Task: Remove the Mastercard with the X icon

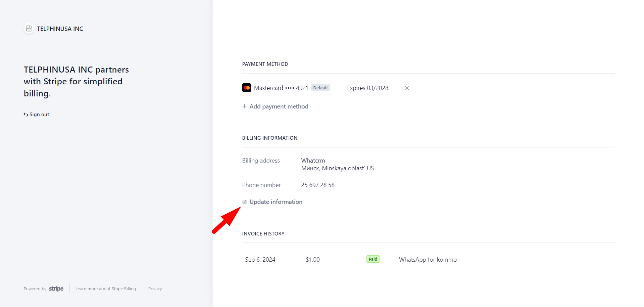Action: point(407,88)
